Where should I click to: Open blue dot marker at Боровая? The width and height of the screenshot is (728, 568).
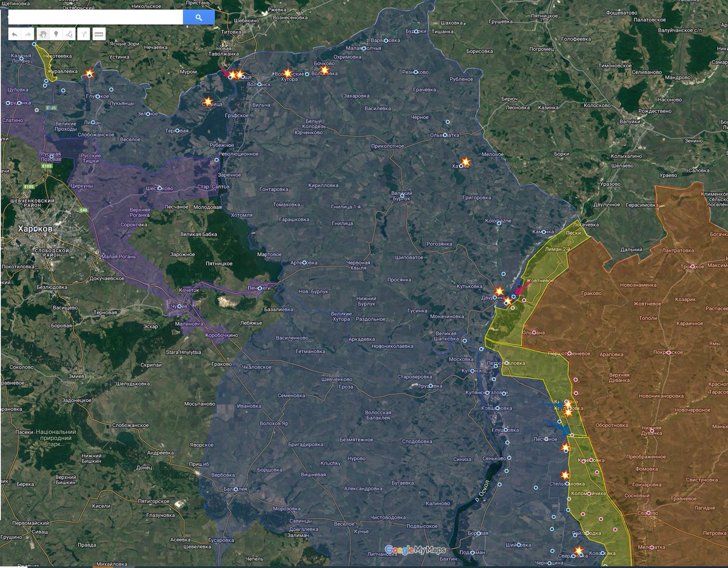479,533
